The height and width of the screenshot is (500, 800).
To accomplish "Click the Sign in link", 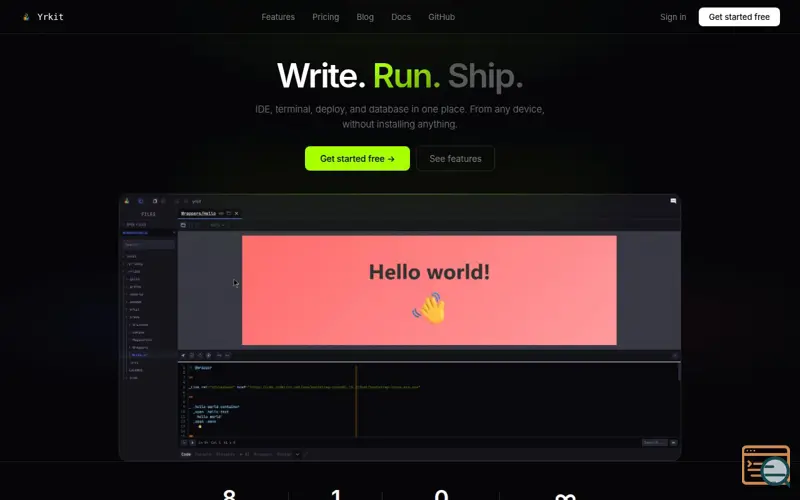I will click(673, 17).
